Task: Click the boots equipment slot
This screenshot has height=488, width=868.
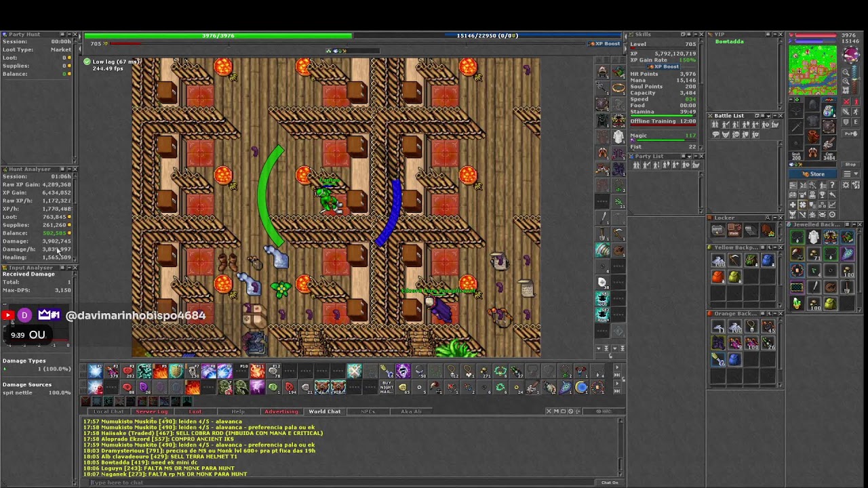Action: click(x=812, y=152)
